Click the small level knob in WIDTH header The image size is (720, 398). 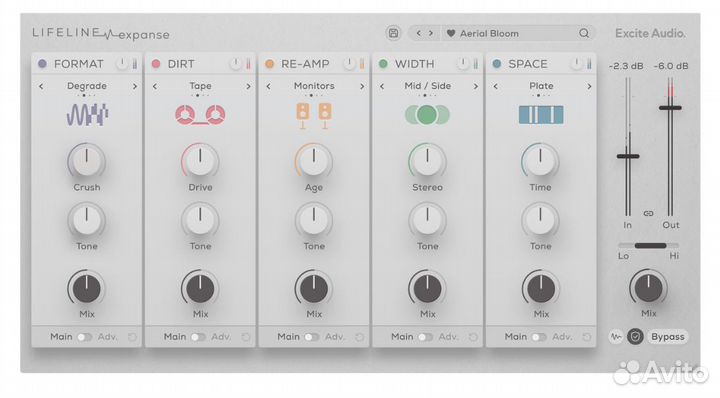point(463,64)
